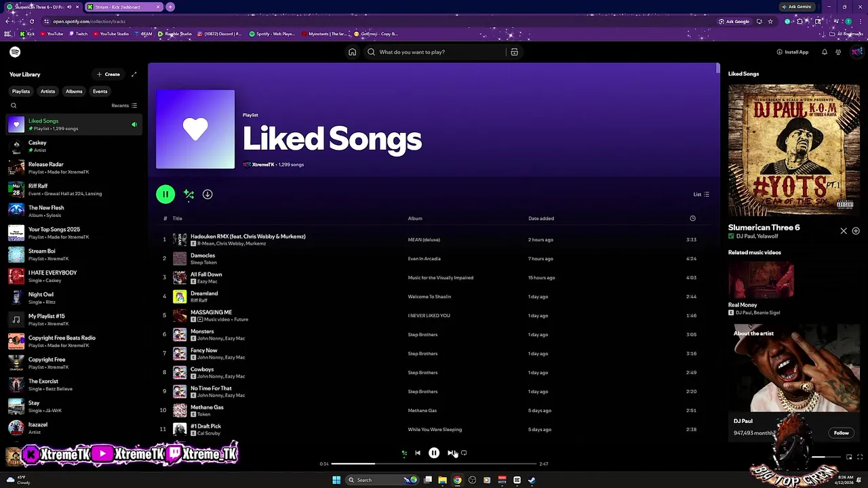Open Eazy Mac artist link under All Fall Down

[207, 281]
